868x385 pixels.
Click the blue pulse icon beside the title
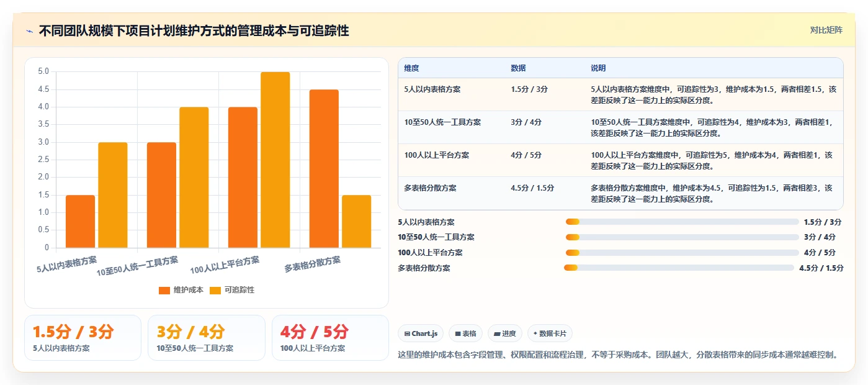tap(30, 31)
